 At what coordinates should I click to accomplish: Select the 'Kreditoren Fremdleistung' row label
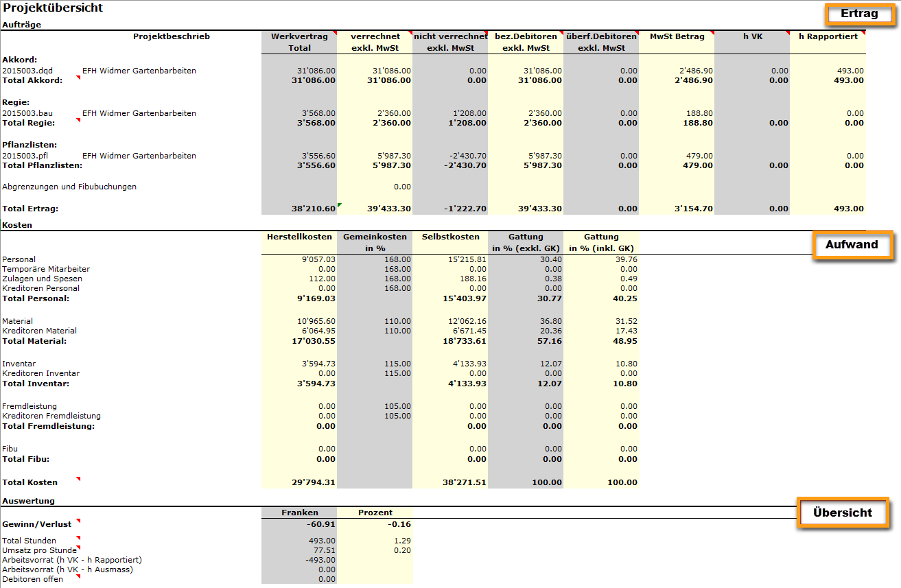[x=51, y=416]
